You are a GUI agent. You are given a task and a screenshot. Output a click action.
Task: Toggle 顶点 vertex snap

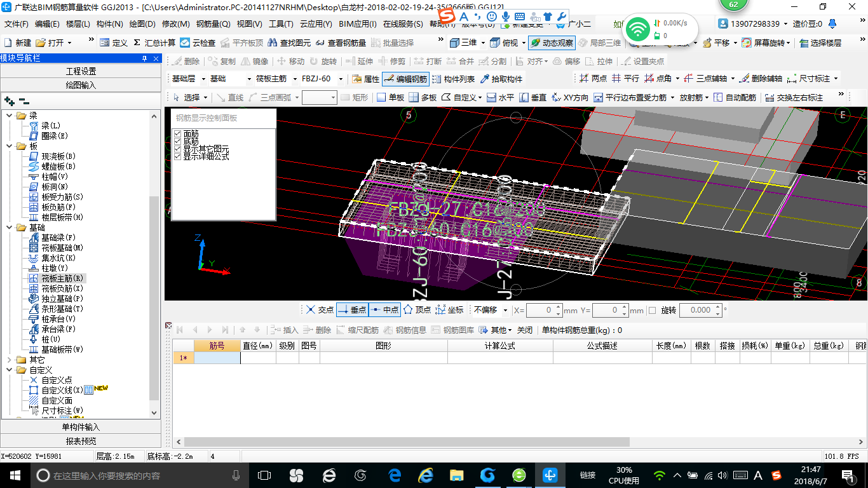(x=417, y=309)
